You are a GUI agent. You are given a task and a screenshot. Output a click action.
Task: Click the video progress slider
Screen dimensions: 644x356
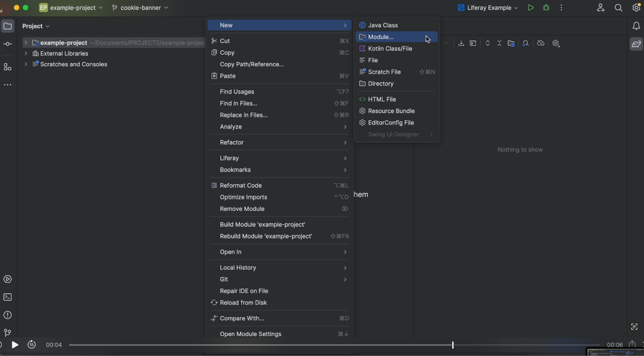(x=452, y=345)
